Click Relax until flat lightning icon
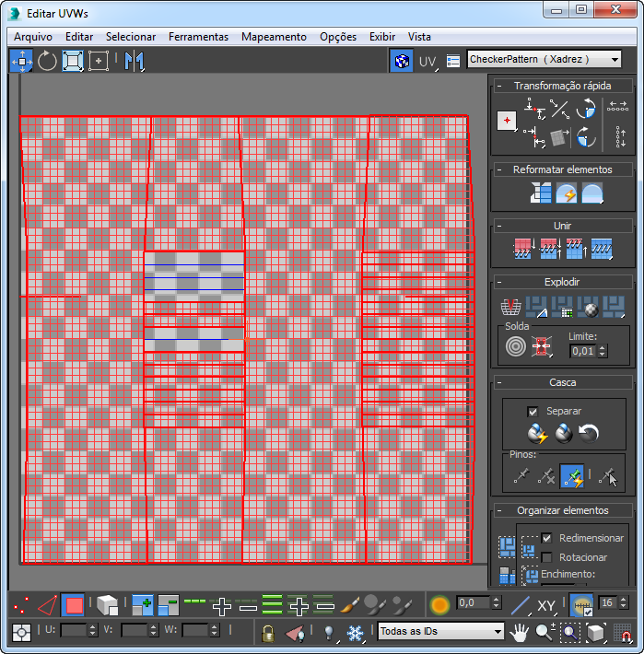 coord(567,193)
